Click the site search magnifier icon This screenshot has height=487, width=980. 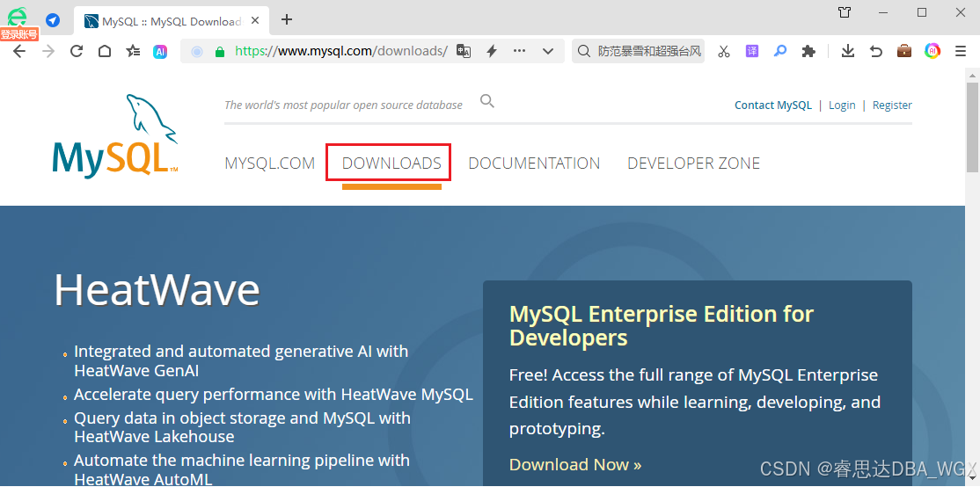[487, 101]
